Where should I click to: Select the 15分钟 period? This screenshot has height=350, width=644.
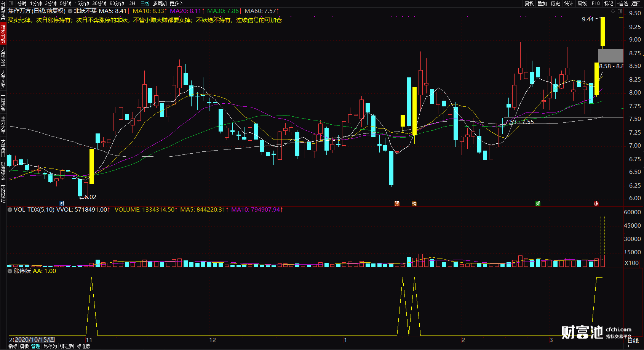pyautogui.click(x=81, y=3)
